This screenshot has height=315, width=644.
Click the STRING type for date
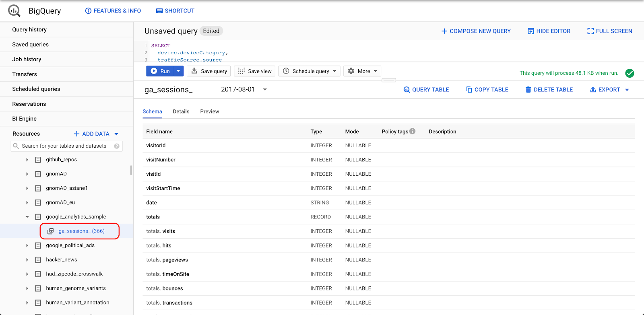320,203
